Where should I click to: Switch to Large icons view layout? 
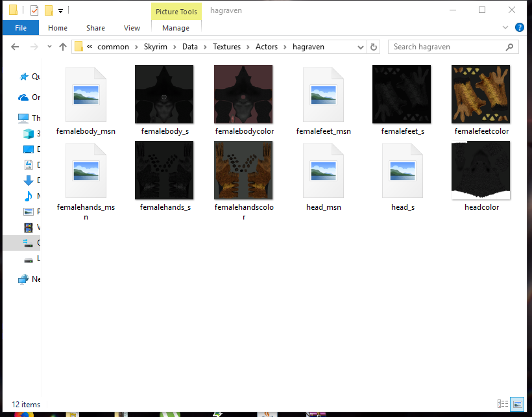(x=518, y=404)
